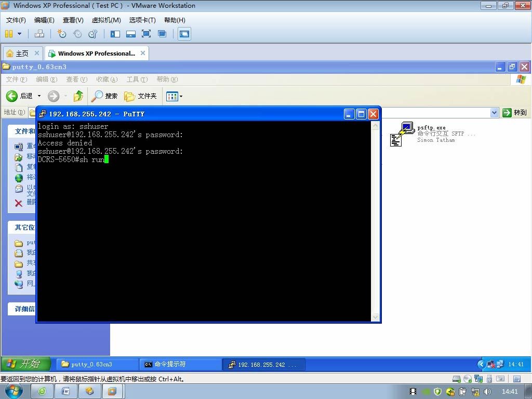Open VMware 文件(F) menu
The image size is (532, 399).
[16, 20]
